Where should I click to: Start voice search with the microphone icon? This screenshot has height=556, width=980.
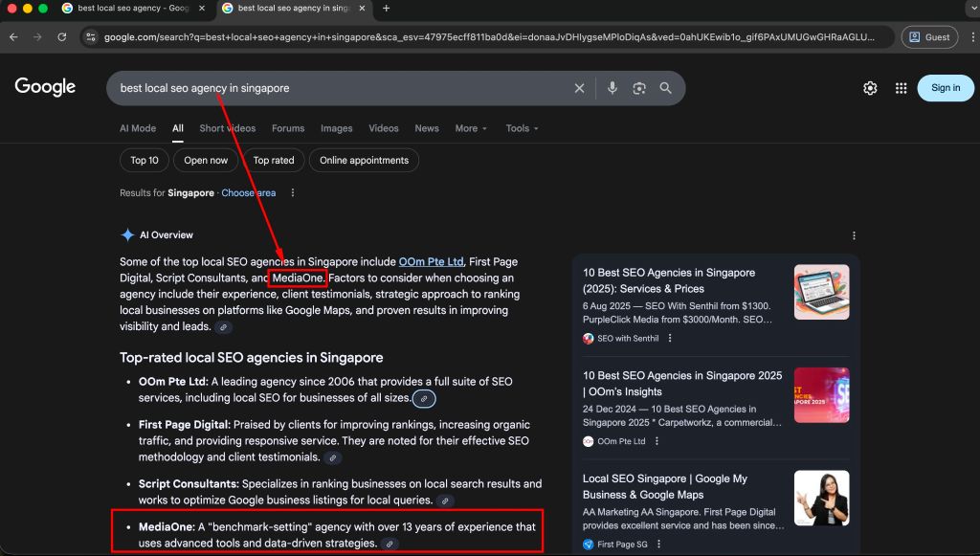pos(612,88)
